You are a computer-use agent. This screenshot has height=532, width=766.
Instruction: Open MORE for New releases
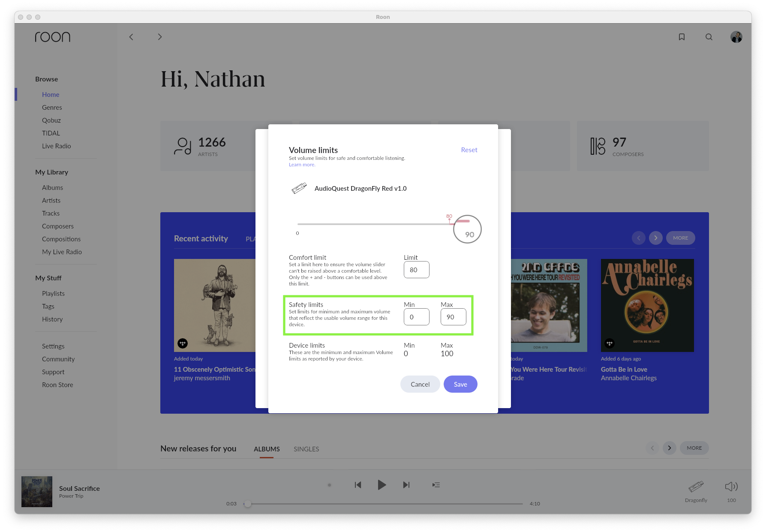[x=694, y=448]
